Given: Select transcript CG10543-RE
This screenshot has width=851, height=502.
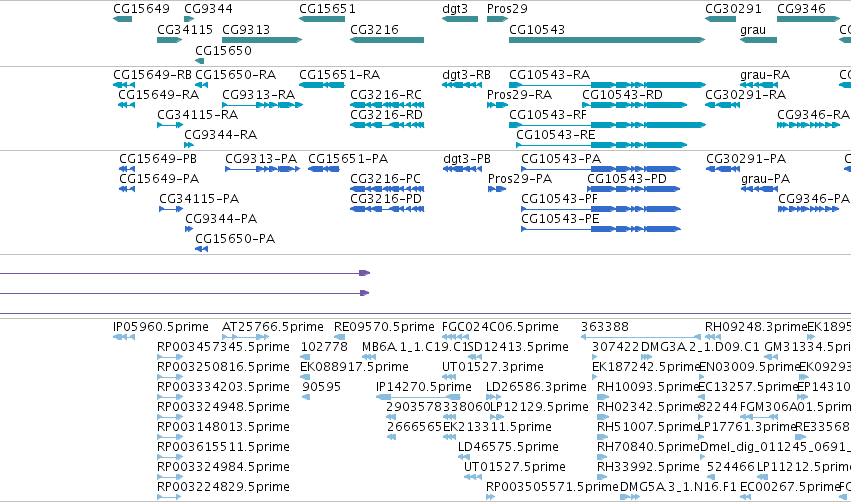Looking at the screenshot, I should [x=556, y=135].
